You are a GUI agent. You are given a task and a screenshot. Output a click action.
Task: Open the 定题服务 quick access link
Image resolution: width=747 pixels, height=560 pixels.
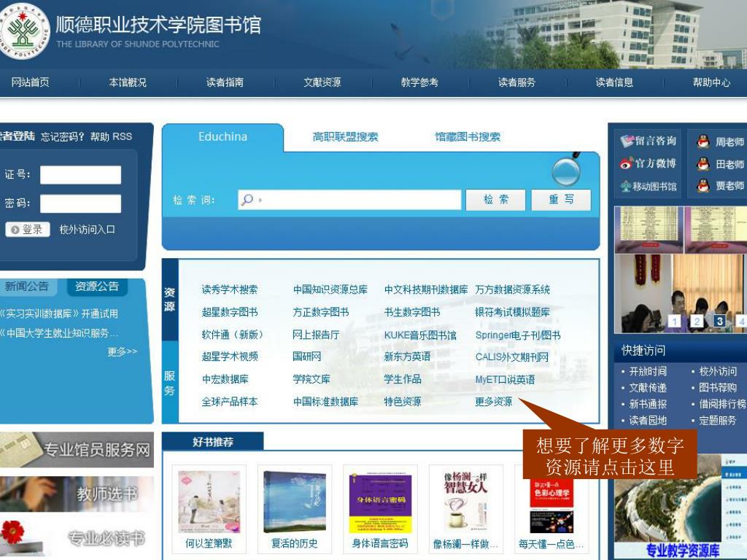pyautogui.click(x=718, y=421)
